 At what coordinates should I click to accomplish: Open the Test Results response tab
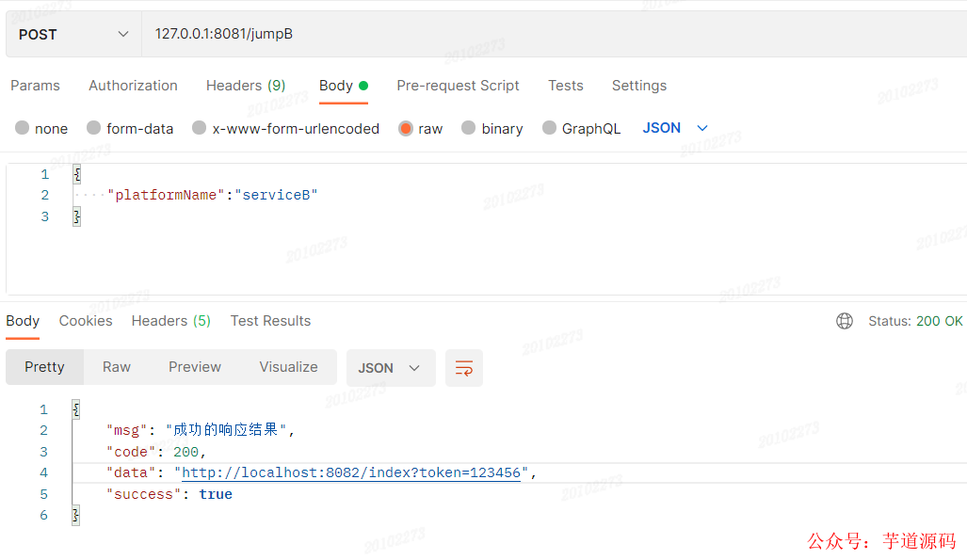pos(270,320)
